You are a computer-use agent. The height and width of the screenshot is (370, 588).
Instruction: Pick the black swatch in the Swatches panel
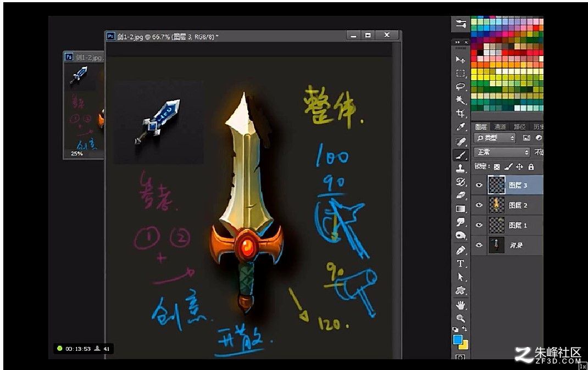[x=480, y=53]
